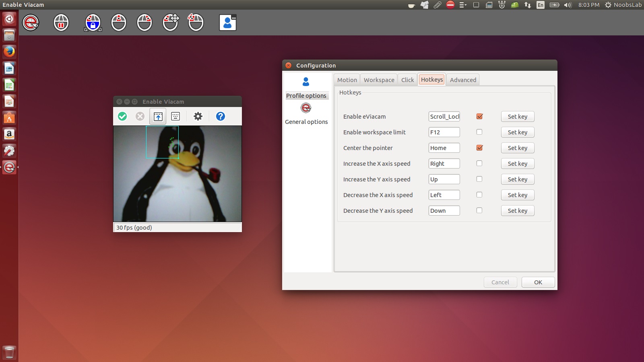Click Set key for Increase the Y axis speed
This screenshot has width=644, height=362.
coord(518,179)
